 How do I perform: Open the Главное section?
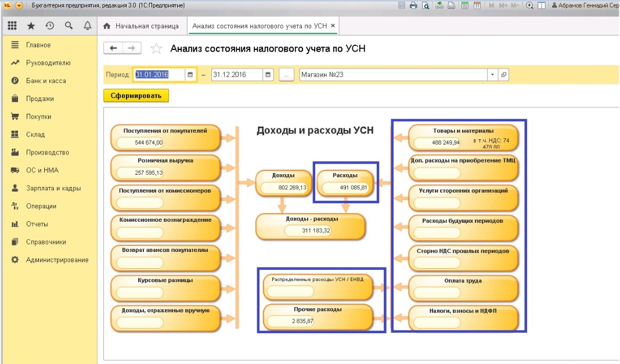(38, 45)
